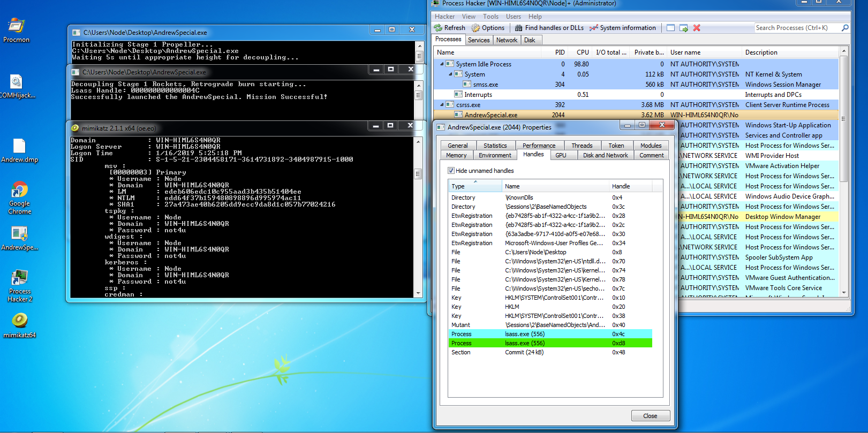The height and width of the screenshot is (433, 868).
Task: Open the Modules tab in Properties
Action: click(x=651, y=146)
